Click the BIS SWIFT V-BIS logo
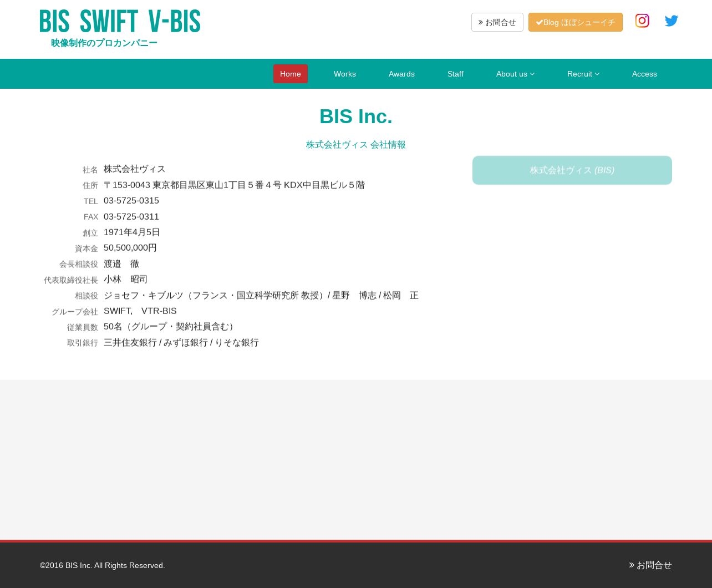 [x=120, y=22]
